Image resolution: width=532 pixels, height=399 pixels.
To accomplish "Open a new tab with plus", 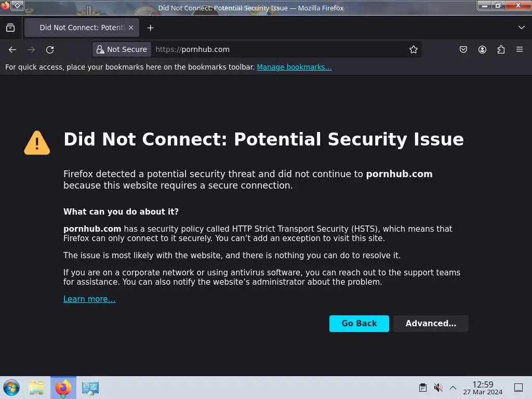I will pyautogui.click(x=150, y=28).
